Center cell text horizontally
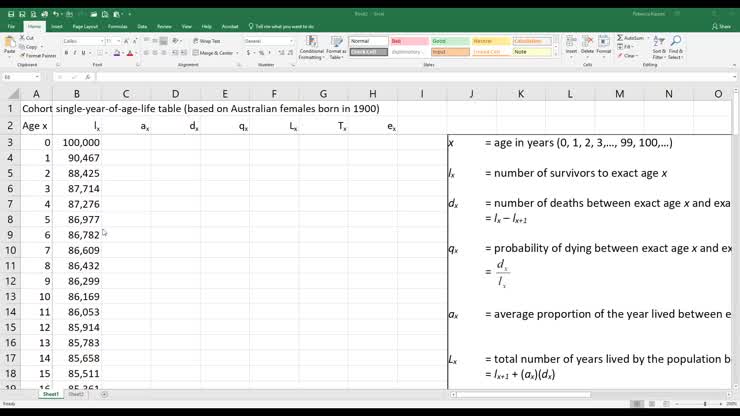740x416 pixels. point(155,53)
